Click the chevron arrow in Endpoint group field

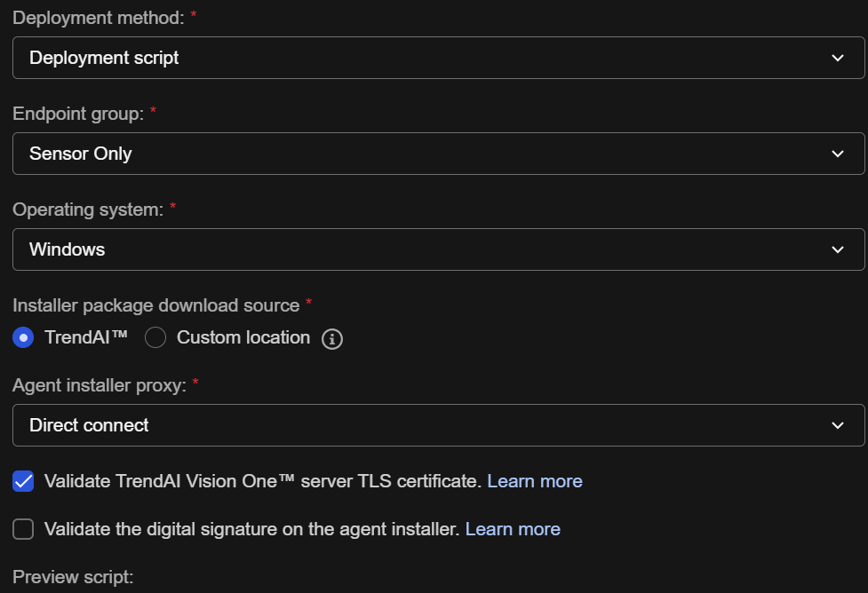point(837,154)
